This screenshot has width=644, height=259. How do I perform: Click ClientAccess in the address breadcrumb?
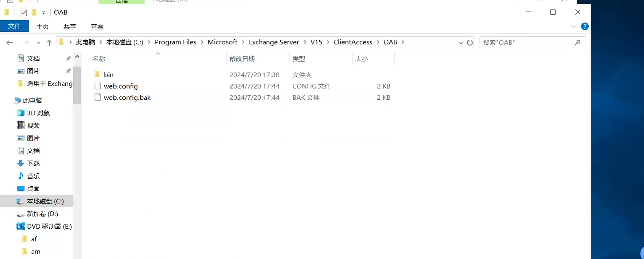point(353,42)
